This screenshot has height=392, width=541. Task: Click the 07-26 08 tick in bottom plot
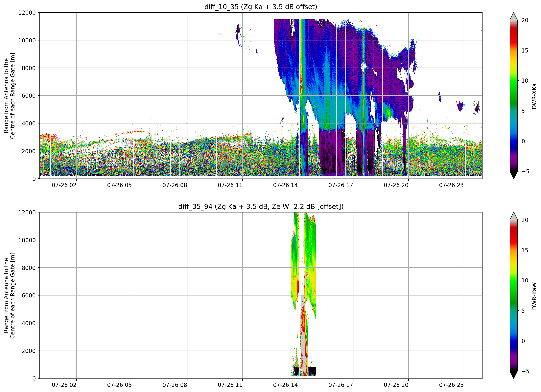coord(175,385)
